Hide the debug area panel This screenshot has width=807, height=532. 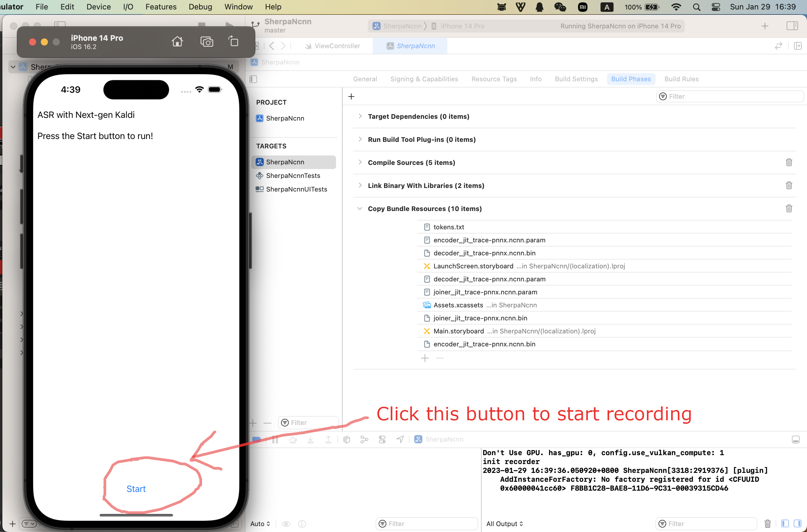coord(795,439)
